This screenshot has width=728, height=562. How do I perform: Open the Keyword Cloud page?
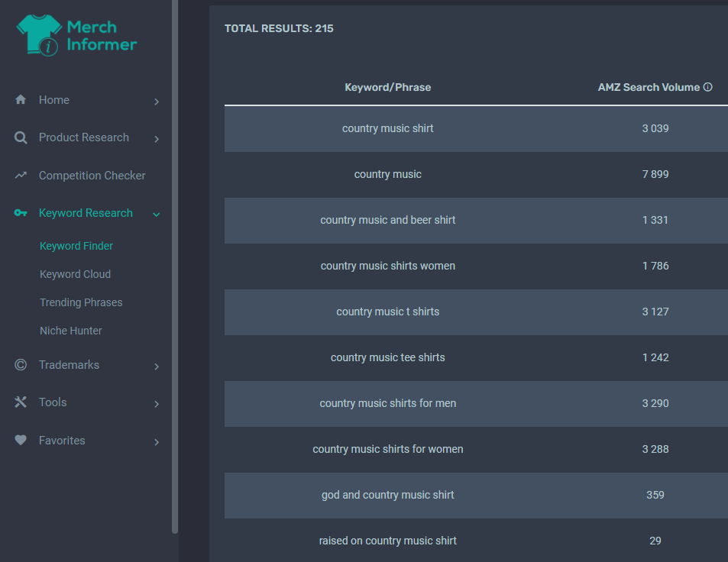(x=75, y=274)
